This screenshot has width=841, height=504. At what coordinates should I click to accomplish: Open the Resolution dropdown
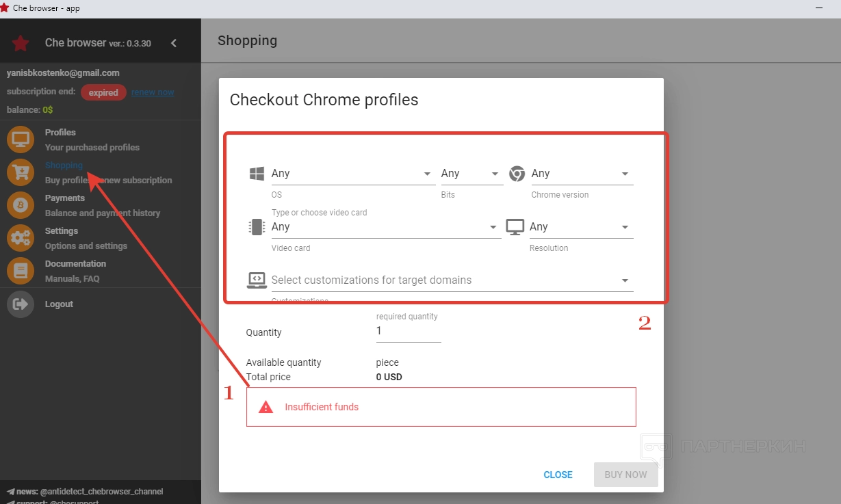point(582,227)
